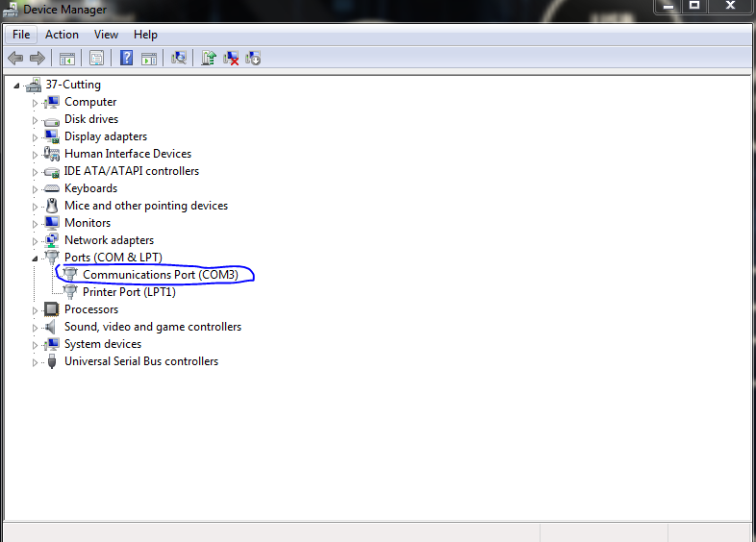Click the Uninstall device red X icon

(231, 59)
